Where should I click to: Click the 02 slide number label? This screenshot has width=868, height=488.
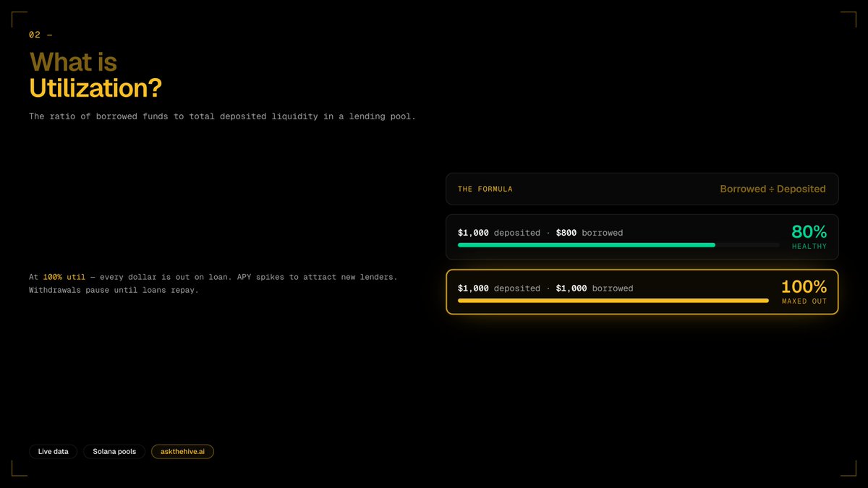[41, 35]
